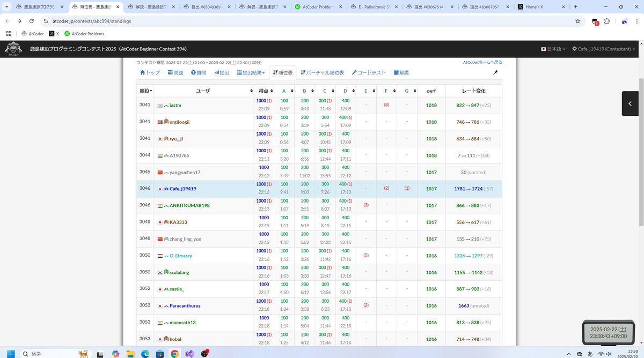Sort by the ユーザ column arrows

click(x=251, y=91)
